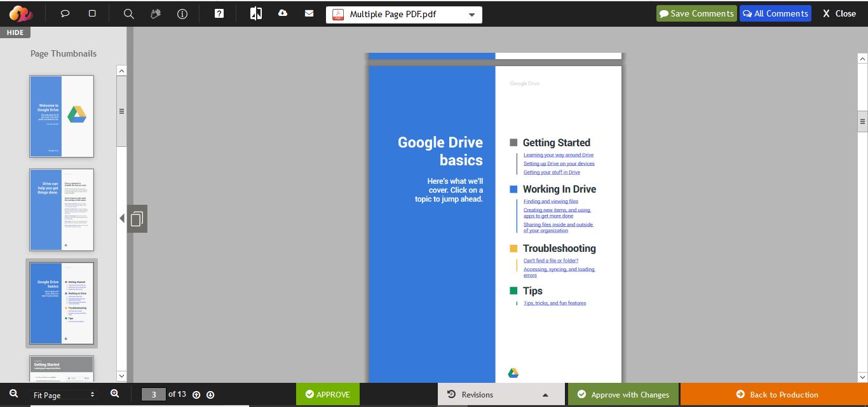Open the help question mark icon
868x407 pixels.
coord(219,13)
